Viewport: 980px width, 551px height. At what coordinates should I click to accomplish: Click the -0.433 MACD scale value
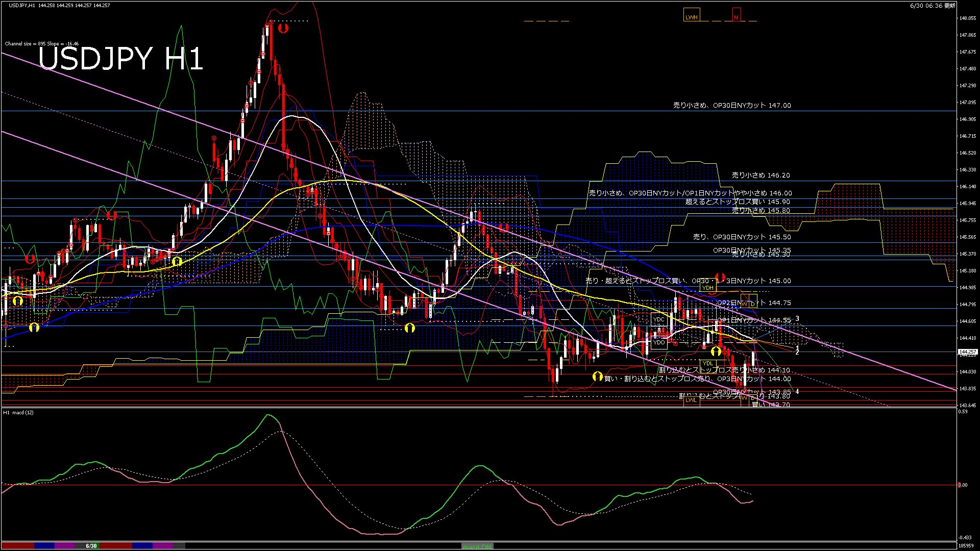coord(965,538)
